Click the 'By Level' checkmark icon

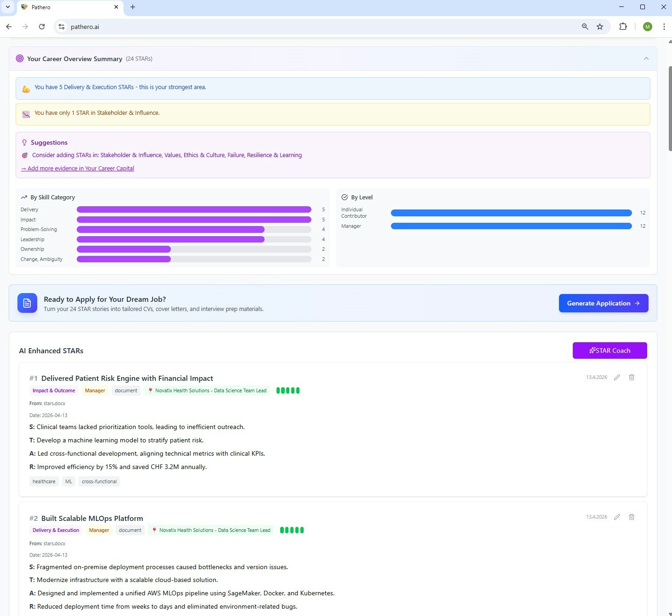[344, 197]
